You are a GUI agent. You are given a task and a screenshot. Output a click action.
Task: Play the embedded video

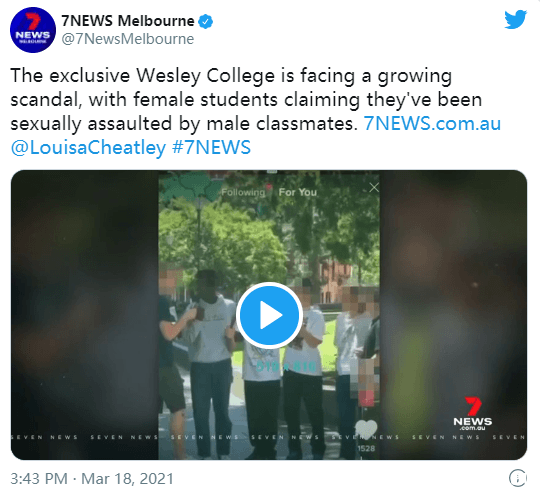(x=269, y=315)
